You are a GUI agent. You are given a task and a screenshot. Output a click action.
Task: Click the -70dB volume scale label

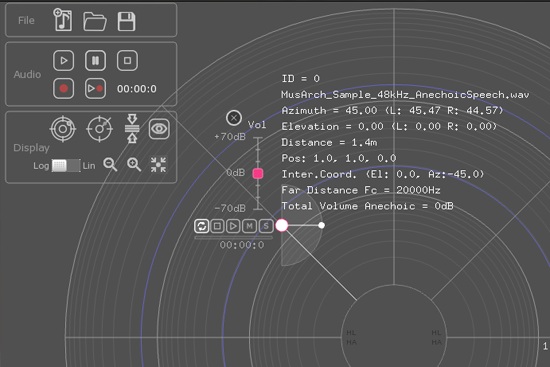point(230,208)
